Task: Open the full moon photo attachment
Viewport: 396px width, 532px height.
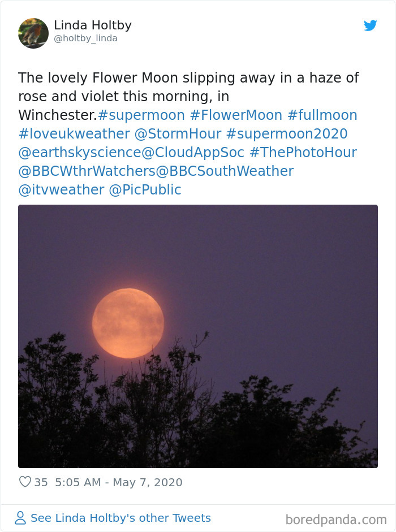Action: tap(198, 336)
